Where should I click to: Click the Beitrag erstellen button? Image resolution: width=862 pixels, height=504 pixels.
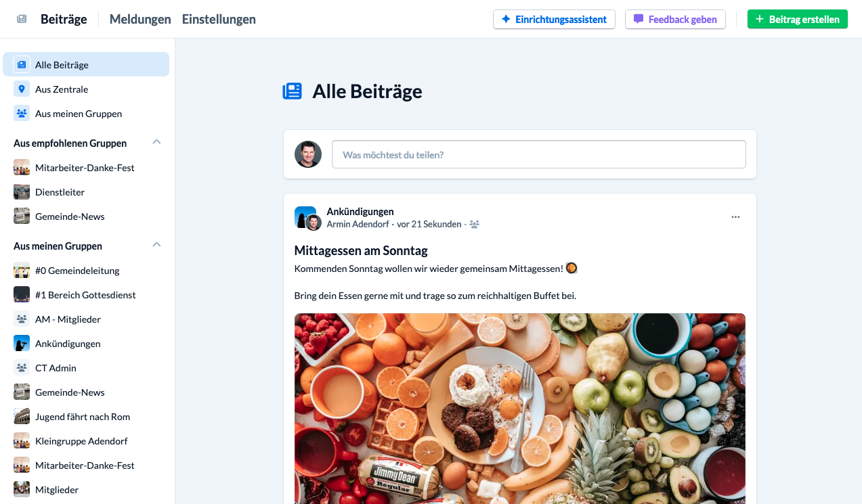click(798, 19)
